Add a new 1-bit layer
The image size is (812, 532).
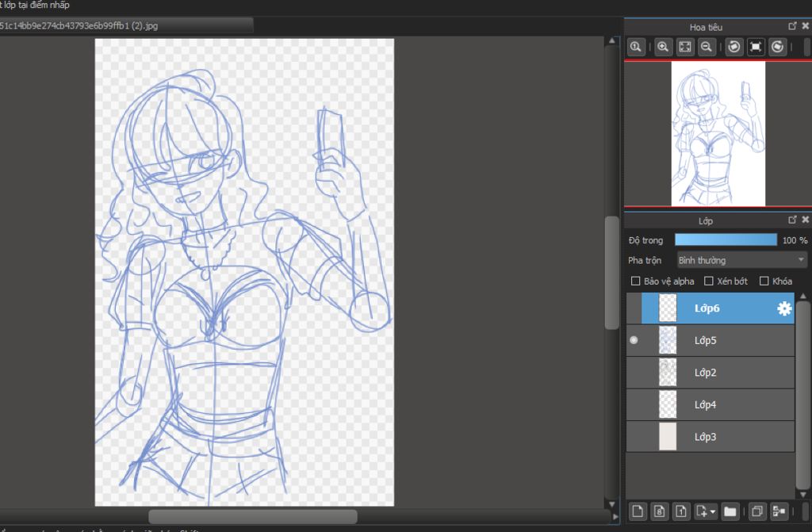pos(680,511)
